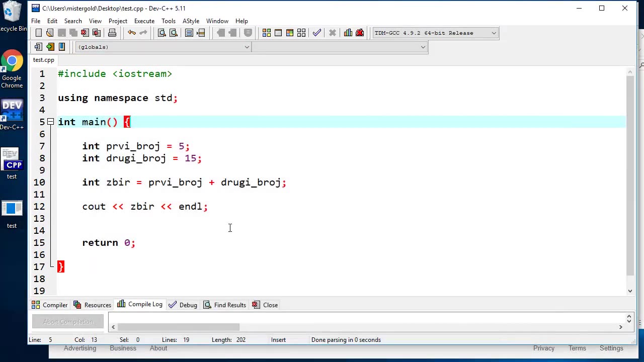644x362 pixels.
Task: Click the Delete Profiling Information icon
Action: pos(360,33)
